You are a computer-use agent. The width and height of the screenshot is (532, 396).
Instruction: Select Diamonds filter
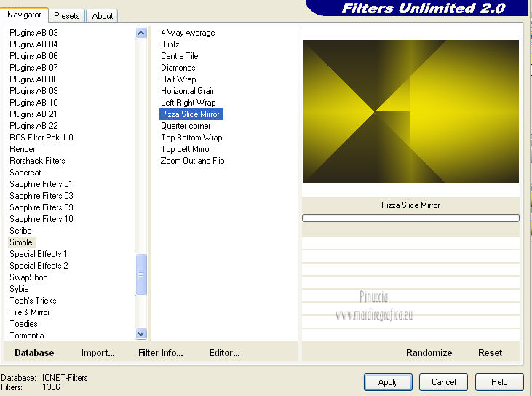point(178,67)
